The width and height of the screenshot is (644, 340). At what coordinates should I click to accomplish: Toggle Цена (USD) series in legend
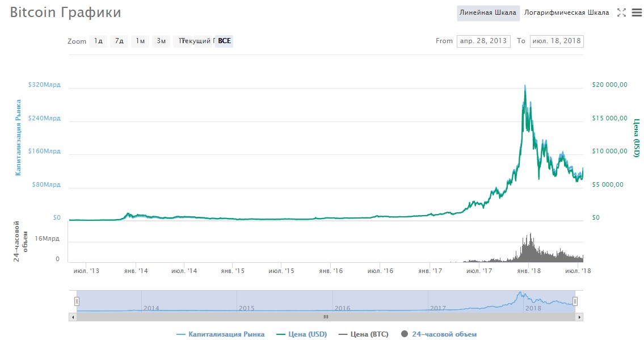tap(302, 334)
